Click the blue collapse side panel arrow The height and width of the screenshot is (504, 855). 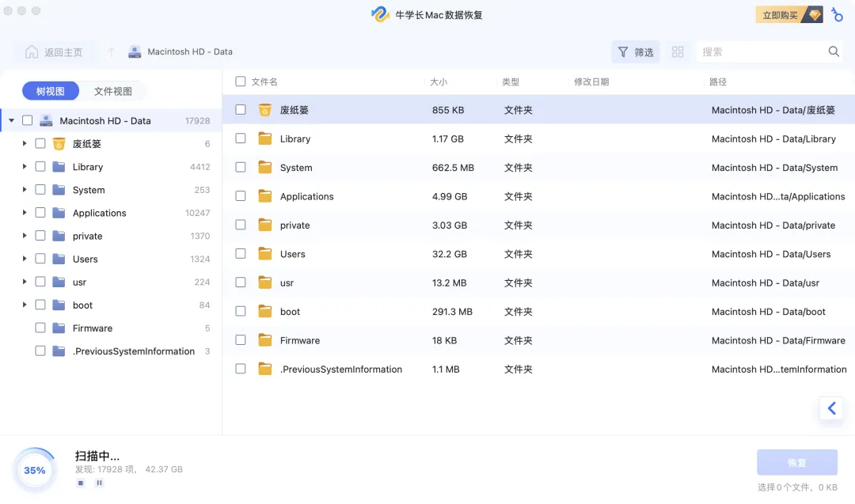(831, 408)
